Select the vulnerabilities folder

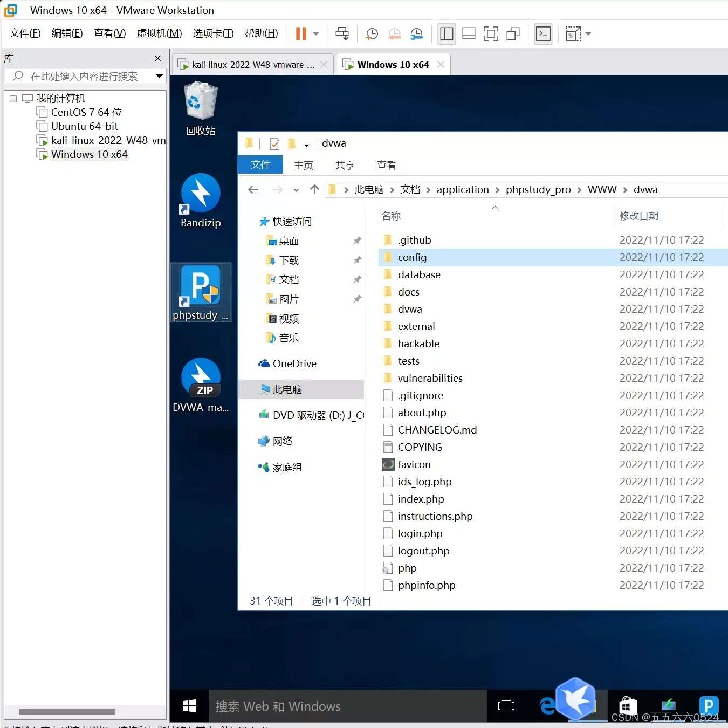click(x=430, y=378)
